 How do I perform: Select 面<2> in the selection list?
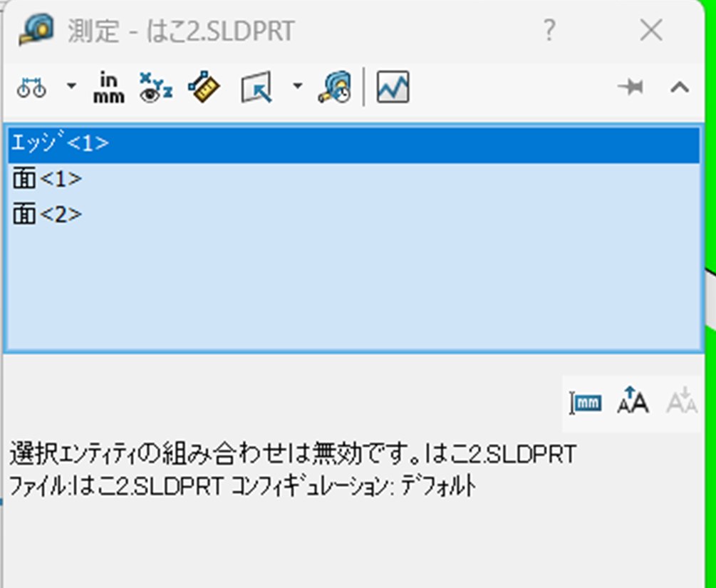354,214
